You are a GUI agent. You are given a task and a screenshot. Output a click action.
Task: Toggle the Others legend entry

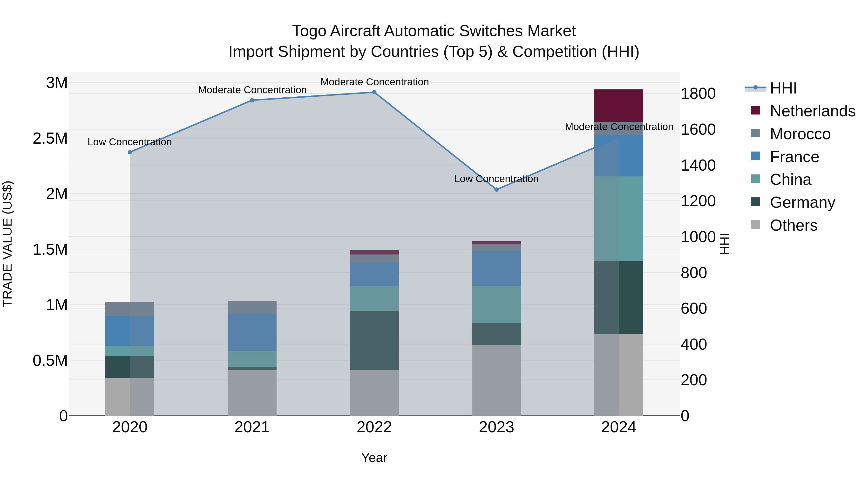click(x=784, y=225)
